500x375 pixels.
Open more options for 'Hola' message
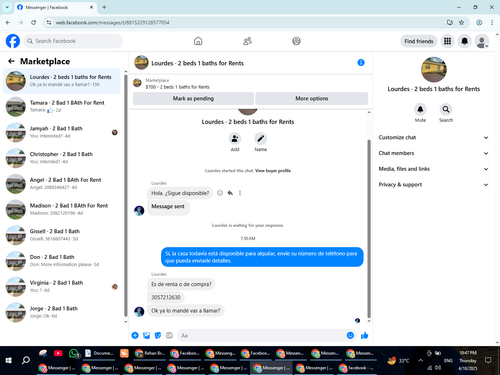pyautogui.click(x=240, y=193)
